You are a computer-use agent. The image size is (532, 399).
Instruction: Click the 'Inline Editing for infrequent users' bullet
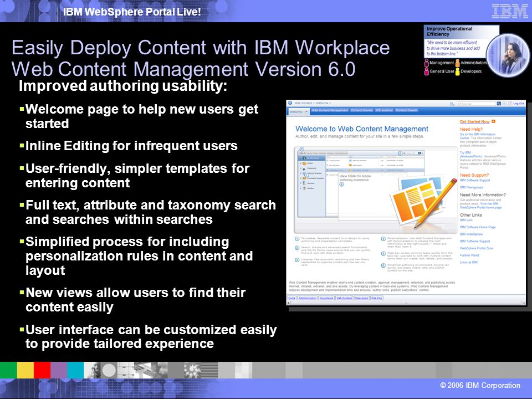[131, 146]
